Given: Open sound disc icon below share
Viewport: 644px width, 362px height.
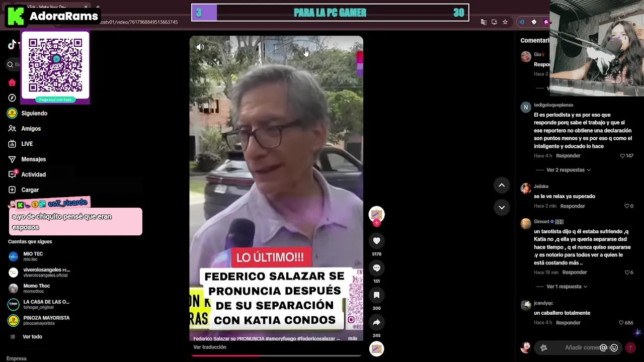Looking at the screenshot, I should click(x=376, y=348).
